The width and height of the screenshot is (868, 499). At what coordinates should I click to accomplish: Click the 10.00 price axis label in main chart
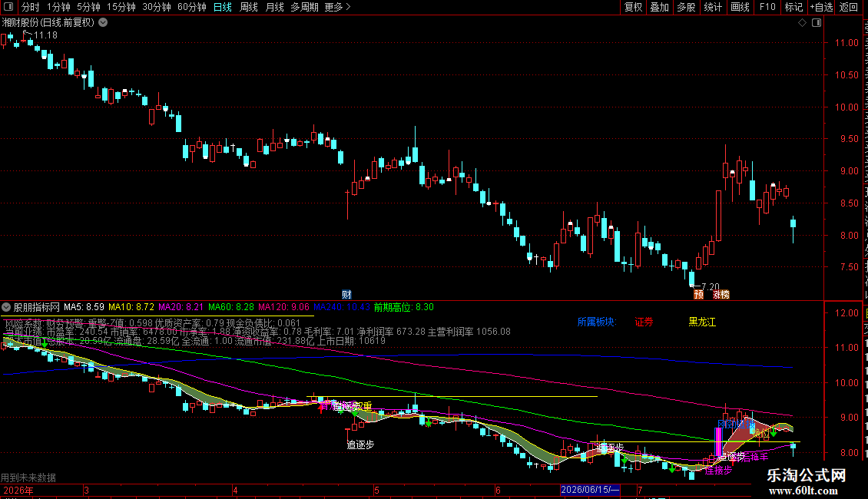[x=846, y=107]
